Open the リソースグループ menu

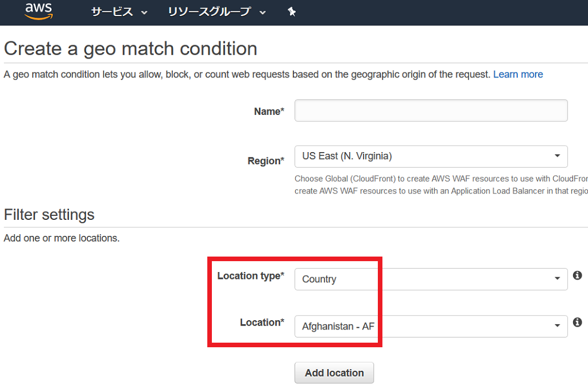[216, 12]
